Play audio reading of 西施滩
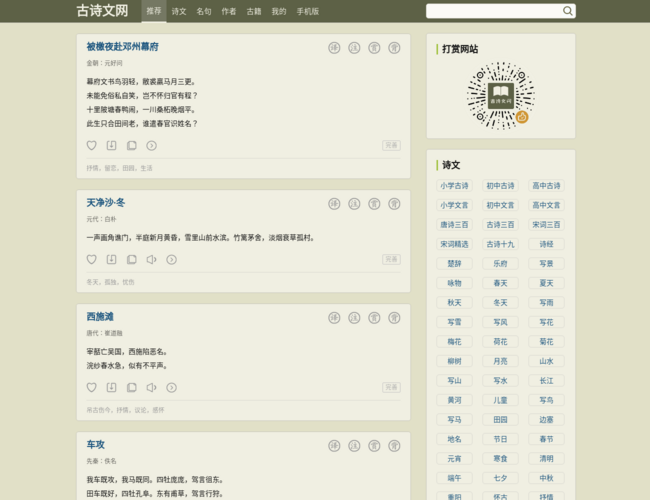This screenshot has height=500, width=650. (x=151, y=387)
